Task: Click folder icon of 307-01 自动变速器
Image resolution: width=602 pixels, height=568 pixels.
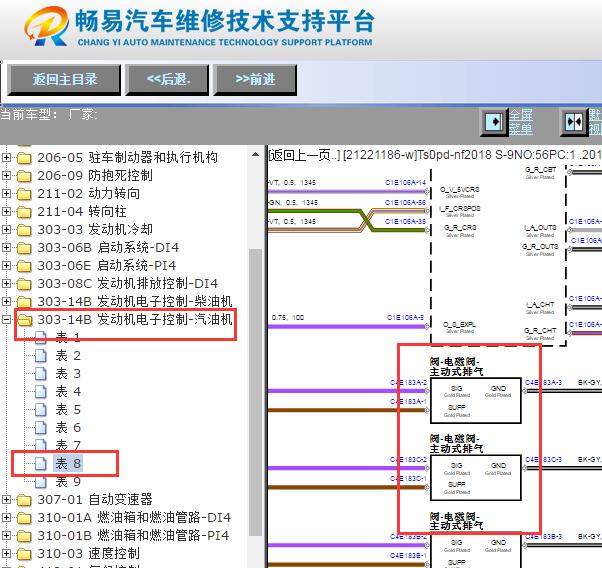Action: pyautogui.click(x=24, y=500)
